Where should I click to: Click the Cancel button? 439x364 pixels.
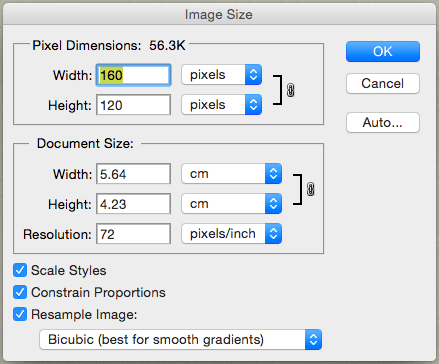[383, 83]
